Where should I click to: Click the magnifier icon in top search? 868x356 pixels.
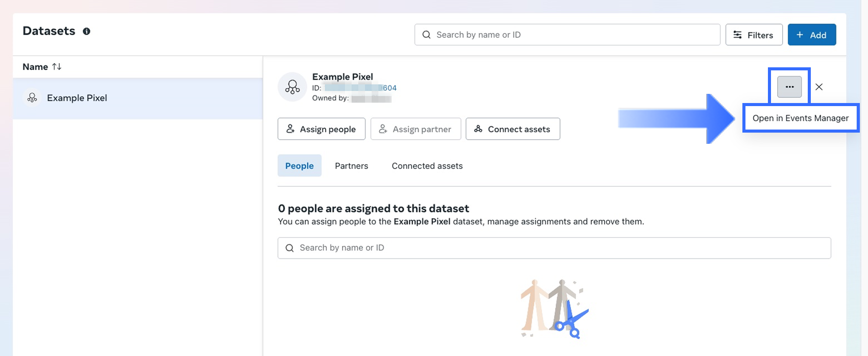coord(426,35)
